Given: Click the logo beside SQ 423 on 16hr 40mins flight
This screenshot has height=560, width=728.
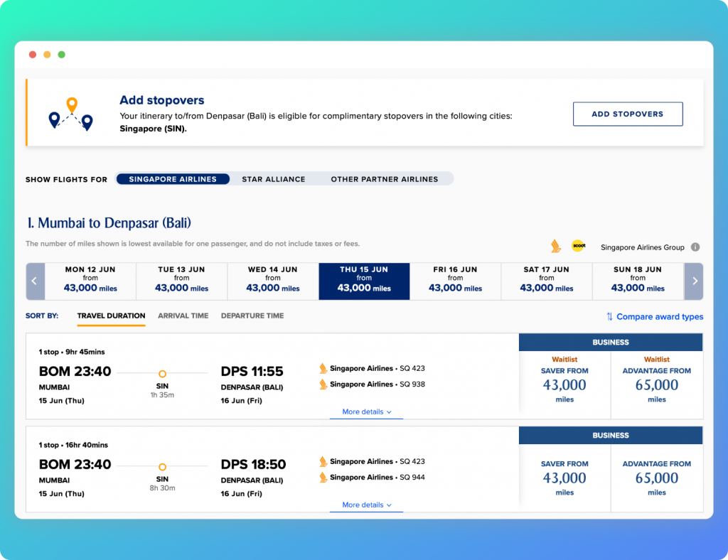Looking at the screenshot, I should point(323,461).
